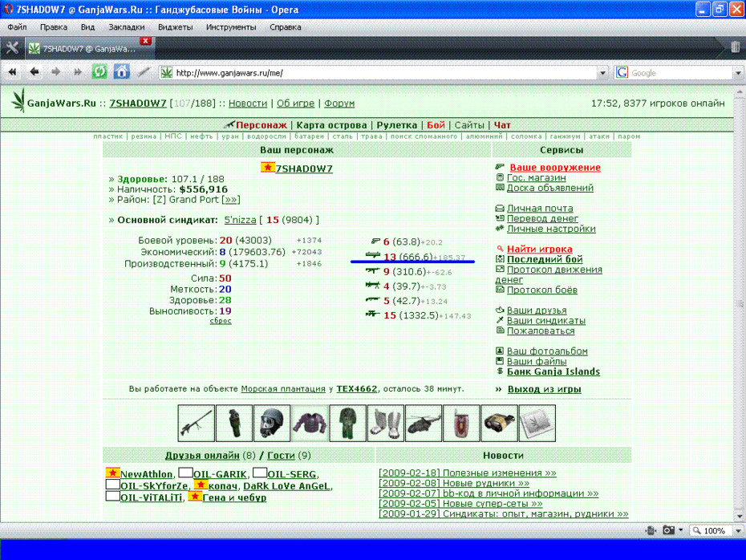Click the helicopter transport slot
746x560 pixels.
pyautogui.click(x=424, y=423)
